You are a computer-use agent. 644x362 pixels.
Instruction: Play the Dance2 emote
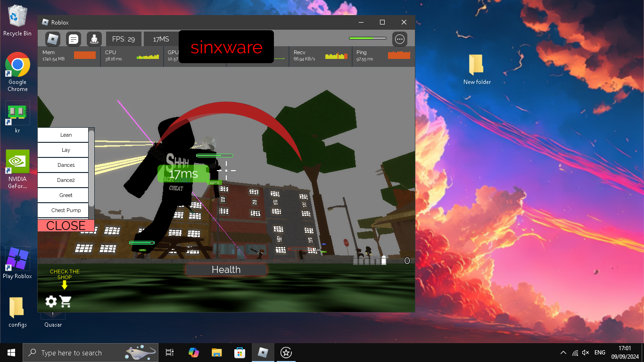(63, 180)
